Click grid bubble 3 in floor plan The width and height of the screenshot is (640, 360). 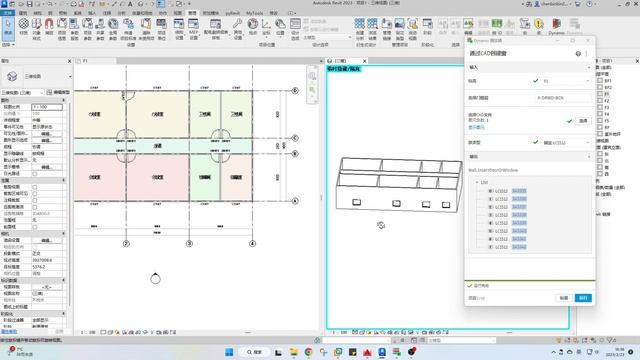189,244
